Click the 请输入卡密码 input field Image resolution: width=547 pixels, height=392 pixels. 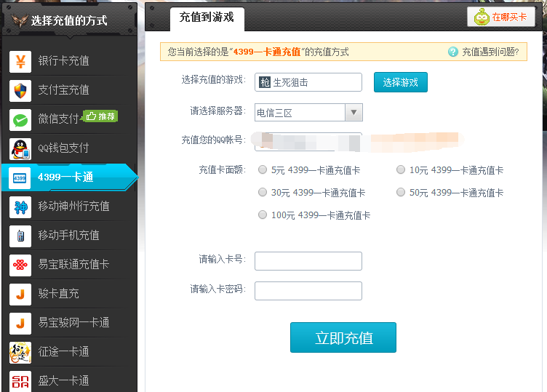coord(308,291)
